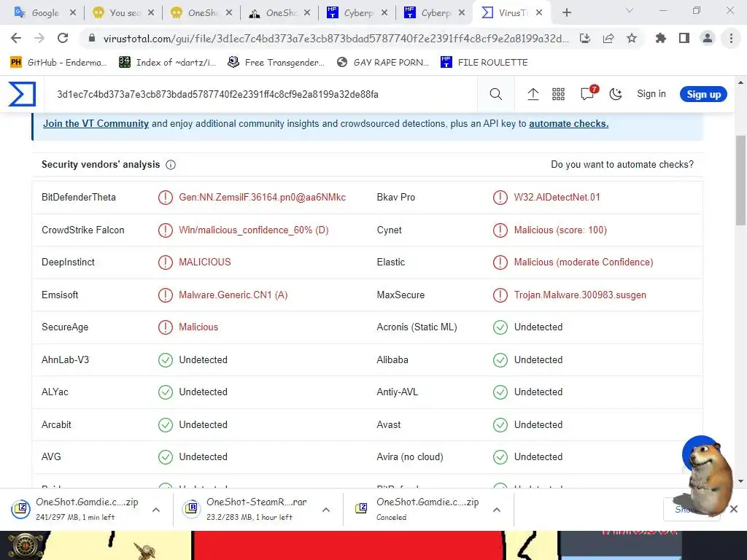Switch to the first Cyberp tab

point(357,13)
